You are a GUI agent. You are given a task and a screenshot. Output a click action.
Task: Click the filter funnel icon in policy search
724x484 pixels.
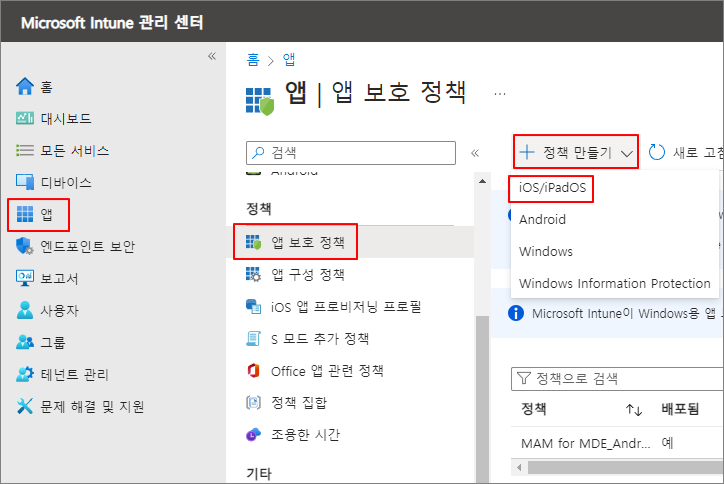[524, 378]
